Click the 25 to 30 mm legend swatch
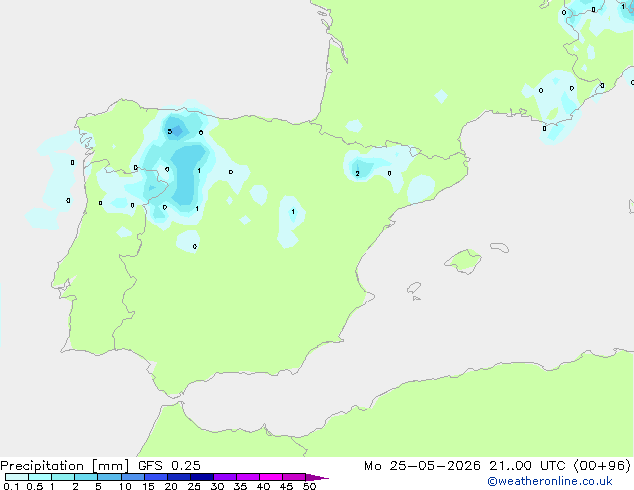The image size is (634, 490). 202,477
